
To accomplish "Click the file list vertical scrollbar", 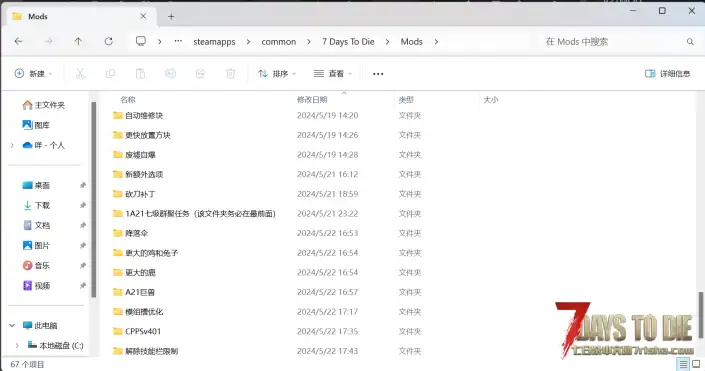I will tap(700, 315).
